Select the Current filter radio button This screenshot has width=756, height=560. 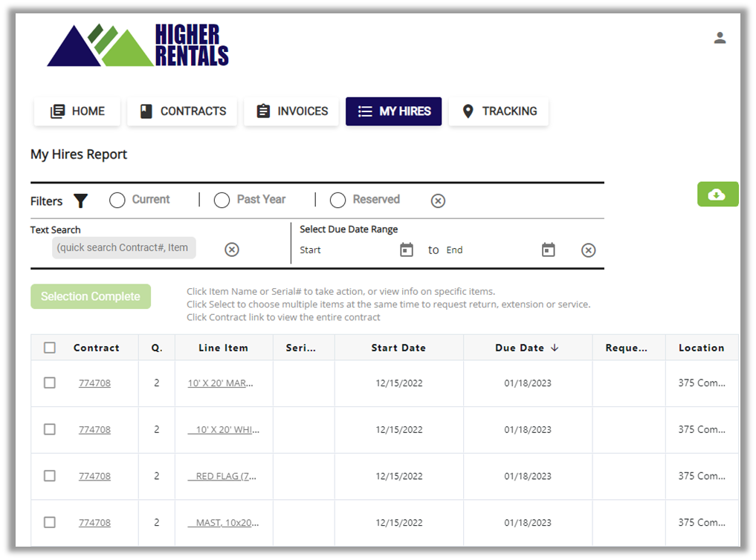(117, 201)
